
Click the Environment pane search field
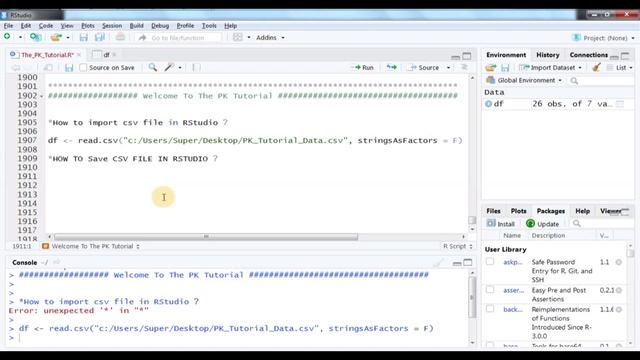(601, 81)
